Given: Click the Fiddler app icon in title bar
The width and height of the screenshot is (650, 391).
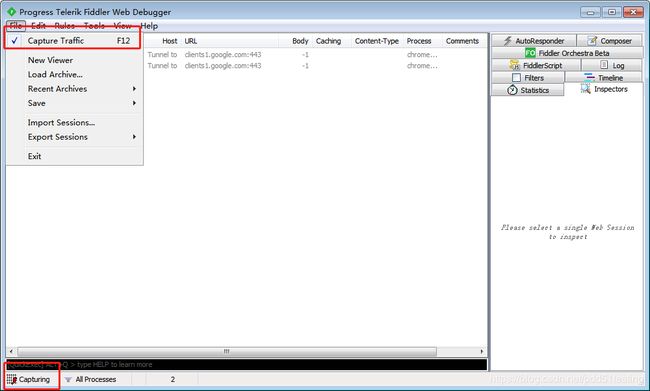Looking at the screenshot, I should (11, 12).
